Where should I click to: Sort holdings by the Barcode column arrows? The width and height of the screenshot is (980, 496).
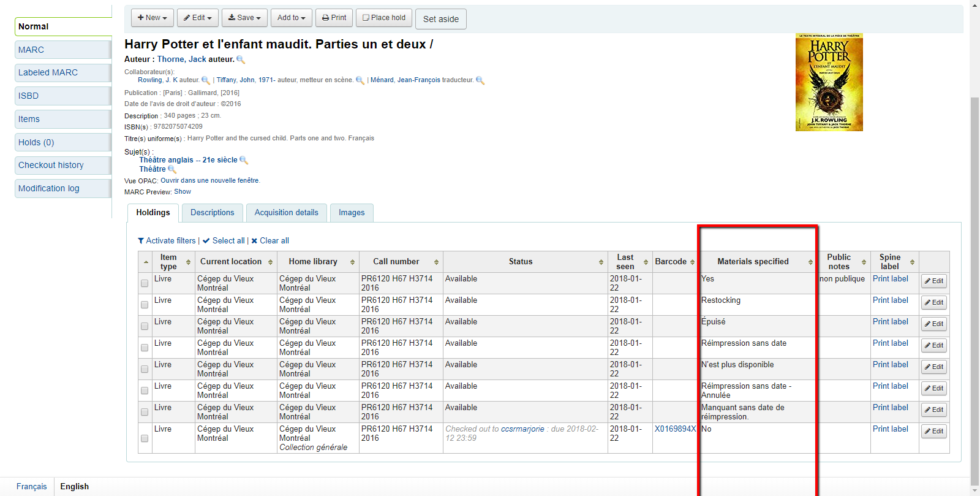pyautogui.click(x=692, y=262)
